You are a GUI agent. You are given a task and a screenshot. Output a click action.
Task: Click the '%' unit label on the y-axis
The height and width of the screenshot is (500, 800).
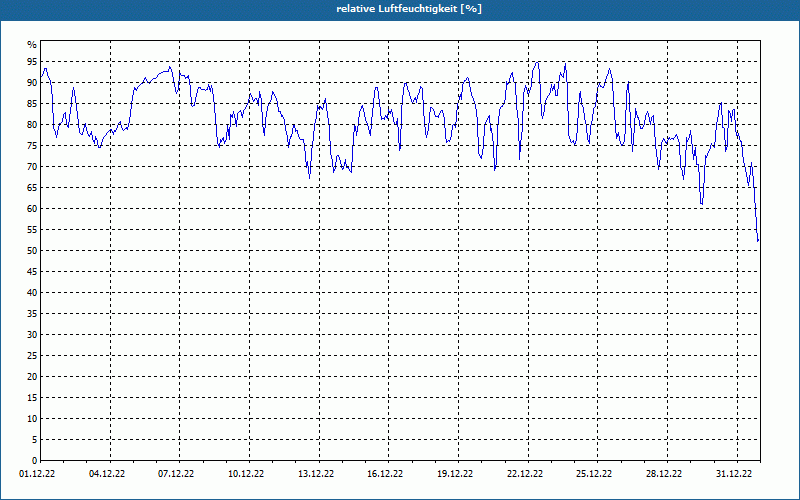pos(32,45)
